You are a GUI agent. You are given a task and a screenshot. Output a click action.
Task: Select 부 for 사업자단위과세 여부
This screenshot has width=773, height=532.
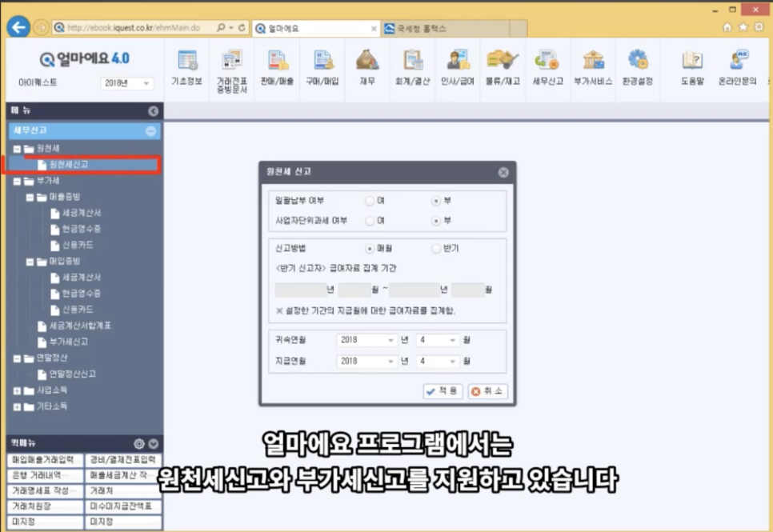pyautogui.click(x=436, y=221)
